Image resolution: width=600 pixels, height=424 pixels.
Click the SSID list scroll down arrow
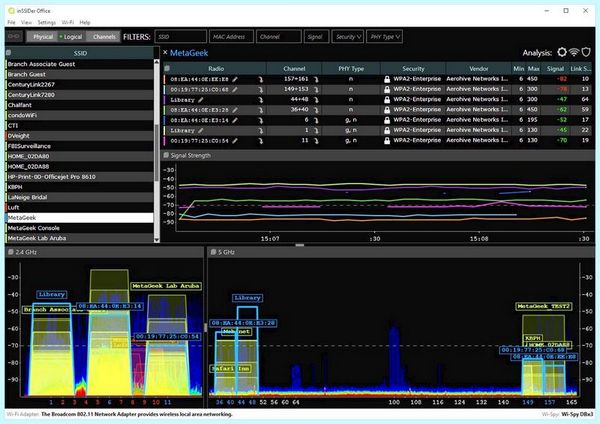[x=157, y=240]
